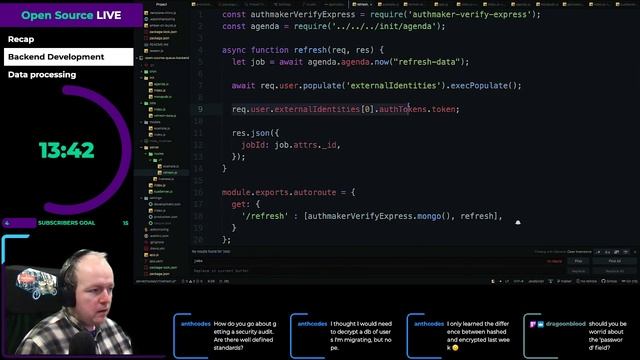Open the JavaScript grammar selector
This screenshot has width=640, height=360.
click(x=536, y=281)
